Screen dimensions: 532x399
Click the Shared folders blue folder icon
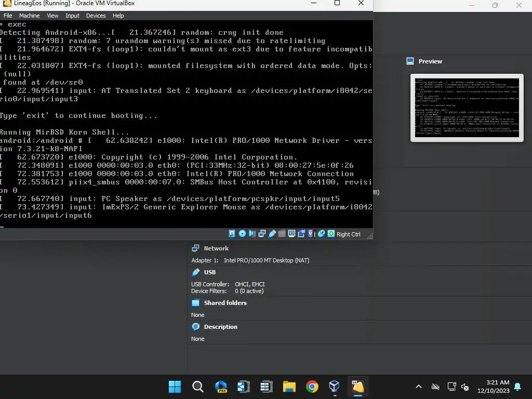tap(196, 303)
